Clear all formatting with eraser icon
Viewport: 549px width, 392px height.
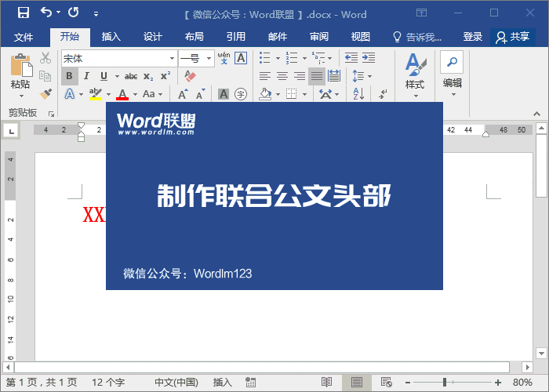190,76
